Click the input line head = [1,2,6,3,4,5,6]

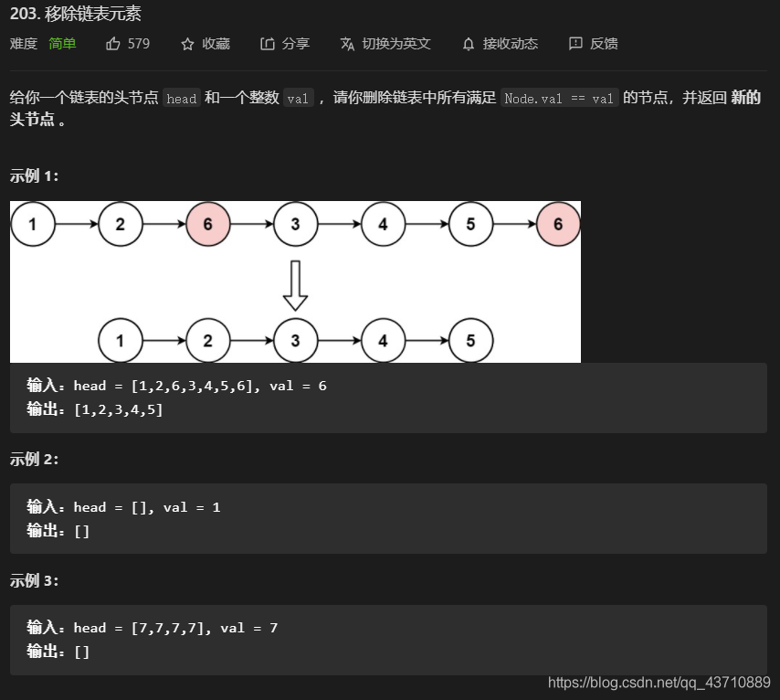(x=176, y=386)
